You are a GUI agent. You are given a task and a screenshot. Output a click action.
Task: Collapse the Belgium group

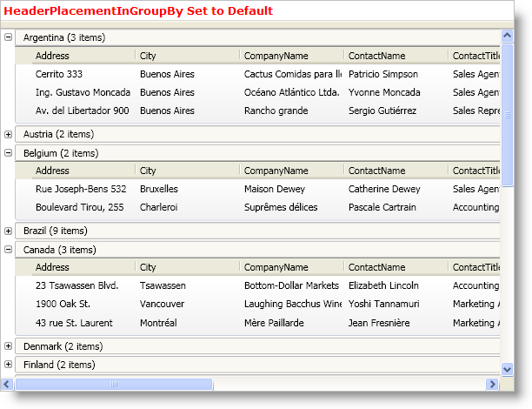pos(9,153)
